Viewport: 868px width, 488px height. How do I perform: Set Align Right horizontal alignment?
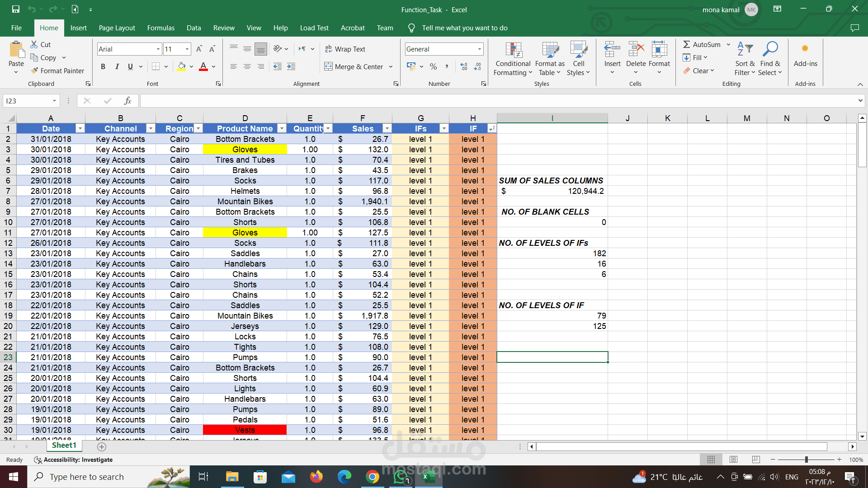point(260,66)
